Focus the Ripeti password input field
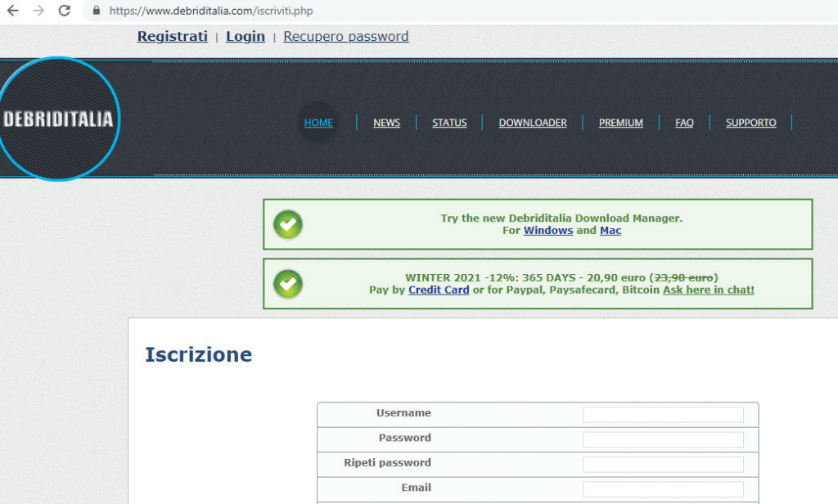 pos(663,465)
